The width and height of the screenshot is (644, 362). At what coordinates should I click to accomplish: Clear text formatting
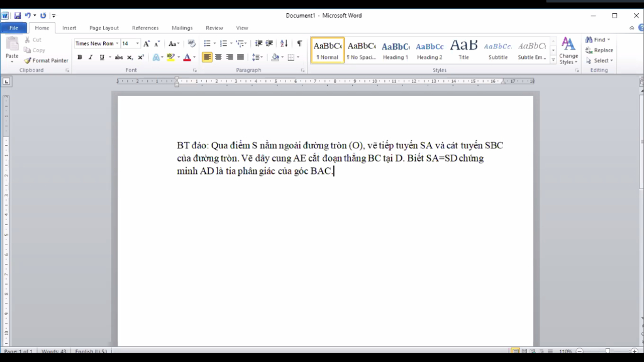pyautogui.click(x=191, y=43)
